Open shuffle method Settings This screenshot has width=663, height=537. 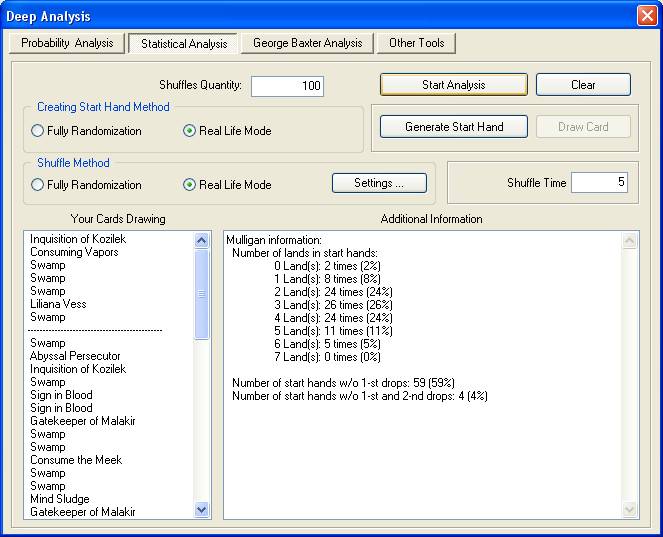[379, 183]
